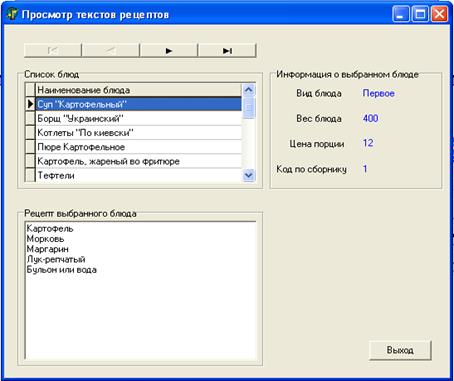Click the Код по сборнику value 1
The height and width of the screenshot is (381, 454).
[x=365, y=169]
